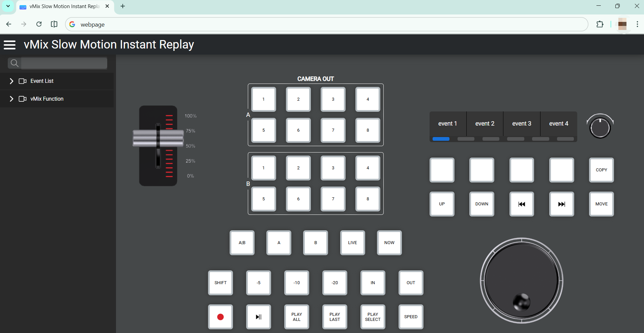Click the PLAY SELECT button
Viewport: 644px width, 333px height.
(372, 317)
